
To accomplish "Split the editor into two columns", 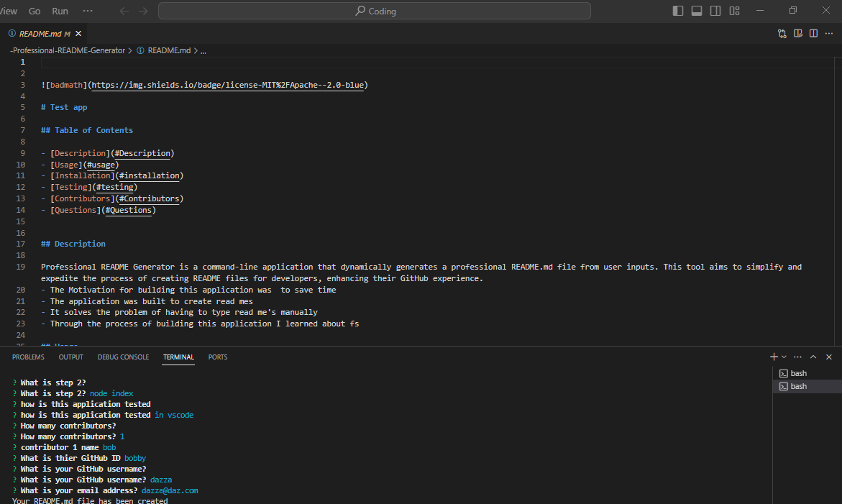I will pyautogui.click(x=813, y=33).
